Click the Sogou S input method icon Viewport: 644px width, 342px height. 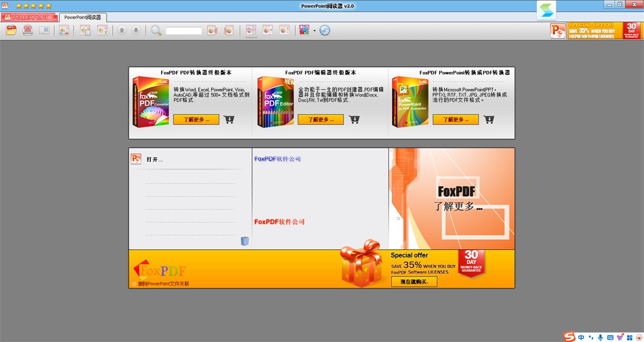569,337
